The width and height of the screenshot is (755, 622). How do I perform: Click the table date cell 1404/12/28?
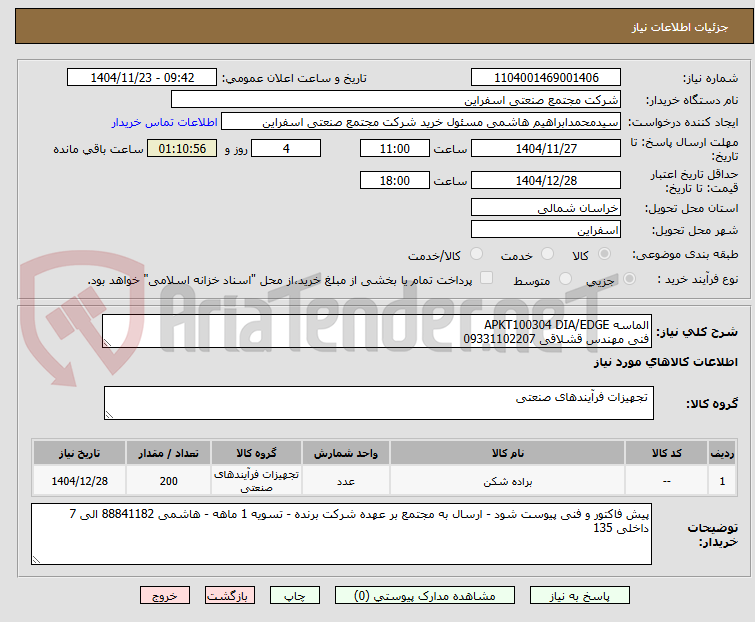click(x=79, y=481)
